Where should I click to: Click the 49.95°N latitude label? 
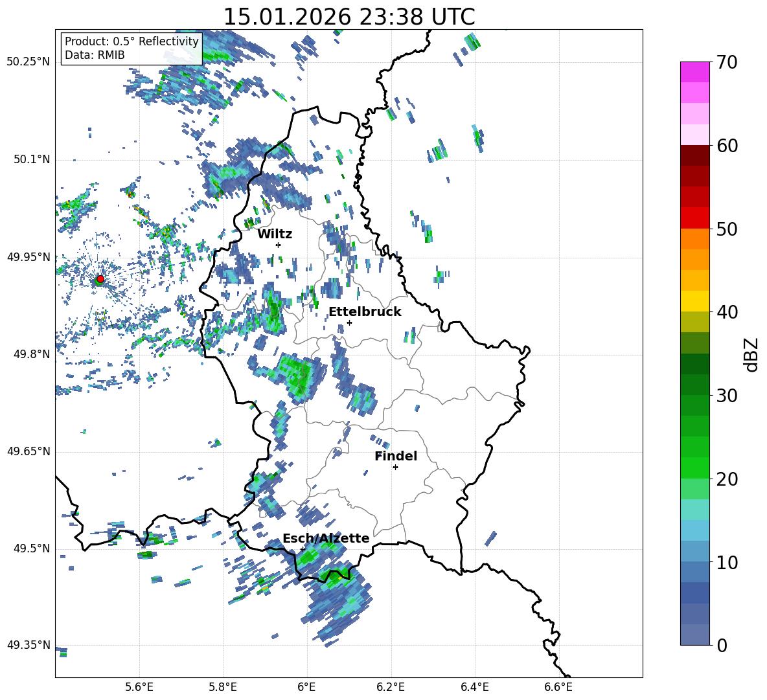[29, 256]
